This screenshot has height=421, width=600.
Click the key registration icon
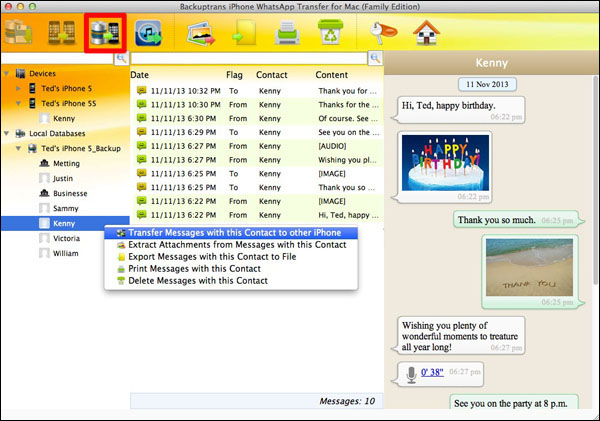tap(383, 33)
